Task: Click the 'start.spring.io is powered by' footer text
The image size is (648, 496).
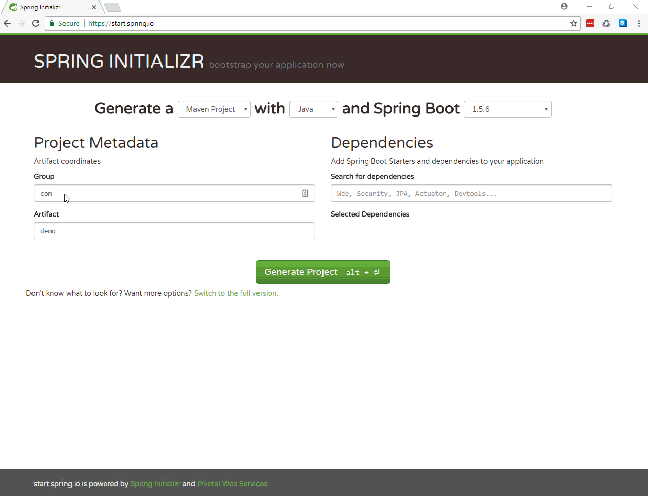Action: point(81,483)
